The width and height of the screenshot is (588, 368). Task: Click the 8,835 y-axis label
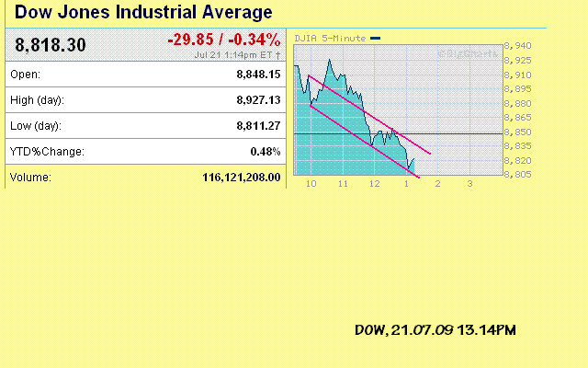pos(518,145)
